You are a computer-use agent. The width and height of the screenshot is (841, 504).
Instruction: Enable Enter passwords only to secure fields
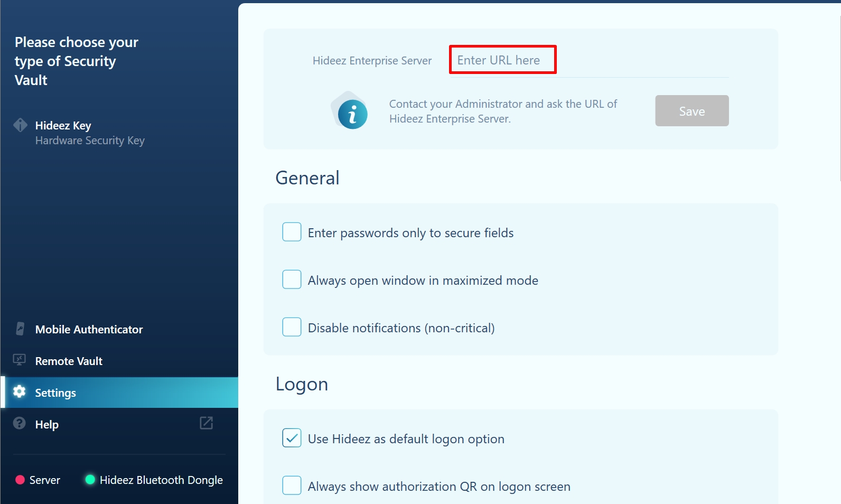point(292,232)
